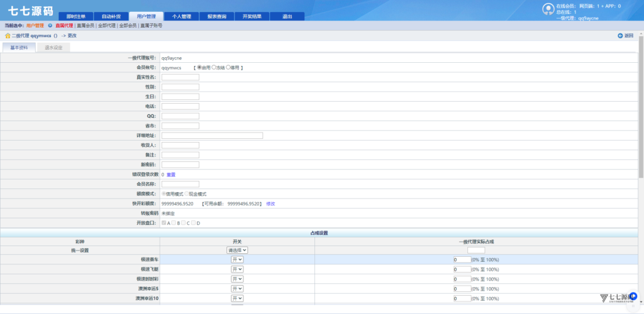Check the 开放盘口 A checkbox
Viewport: 644px width, 314px height.
point(164,223)
